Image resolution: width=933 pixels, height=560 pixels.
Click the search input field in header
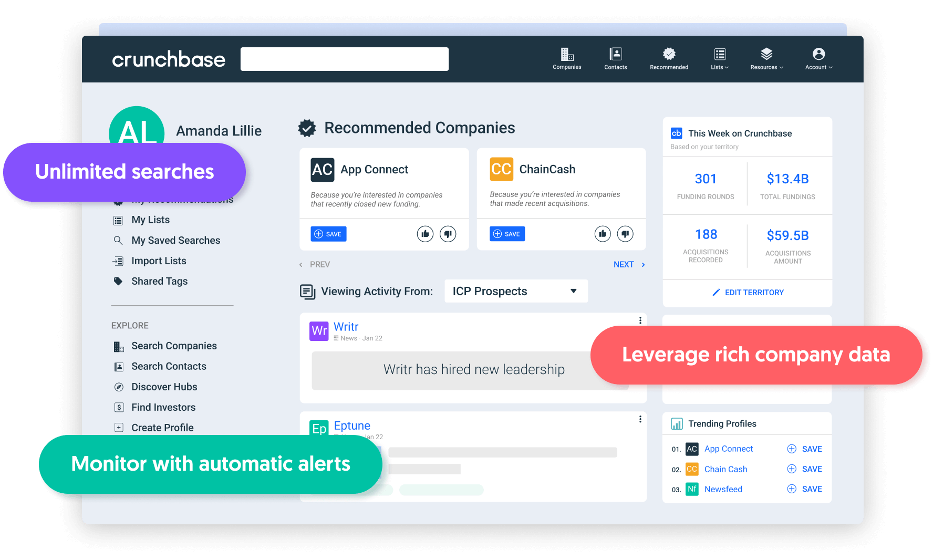point(345,59)
